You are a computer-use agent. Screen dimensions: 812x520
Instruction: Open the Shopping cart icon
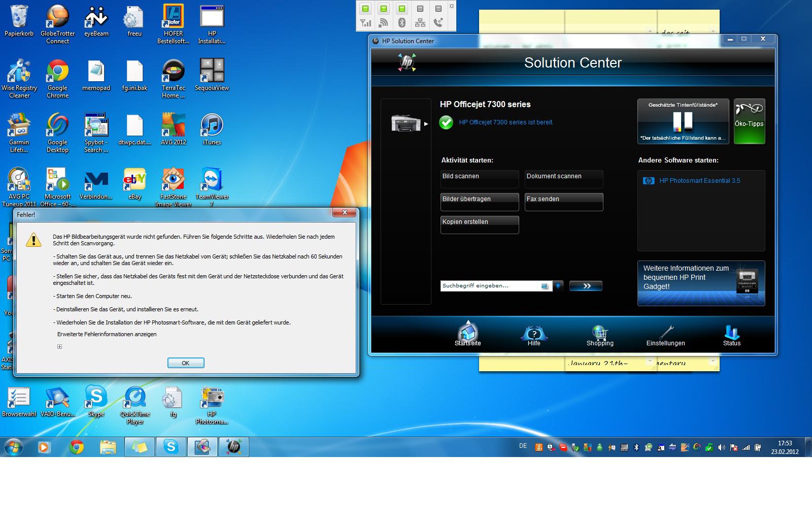[600, 336]
